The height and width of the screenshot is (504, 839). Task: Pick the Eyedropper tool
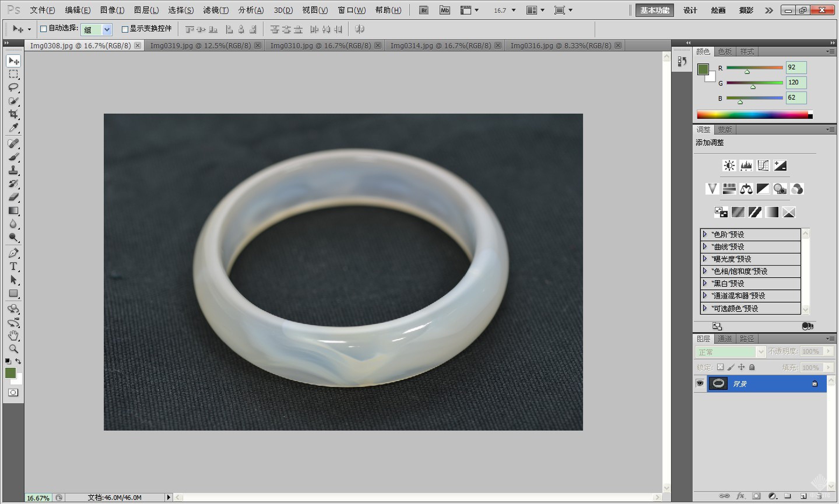pos(13,128)
